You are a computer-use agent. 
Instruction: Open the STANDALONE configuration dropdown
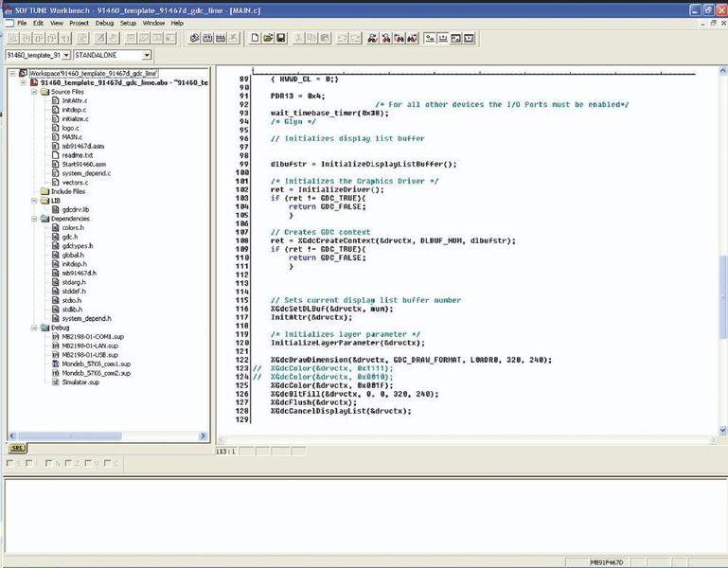point(147,55)
